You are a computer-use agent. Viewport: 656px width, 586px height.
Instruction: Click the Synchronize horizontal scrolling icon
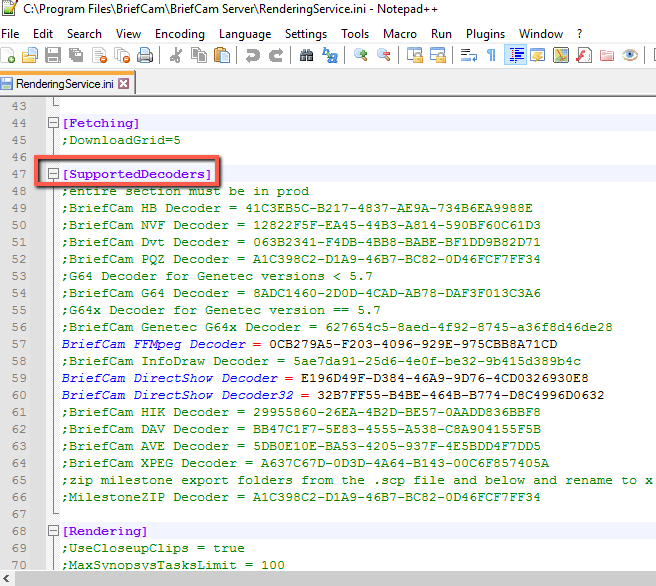pyautogui.click(x=438, y=55)
